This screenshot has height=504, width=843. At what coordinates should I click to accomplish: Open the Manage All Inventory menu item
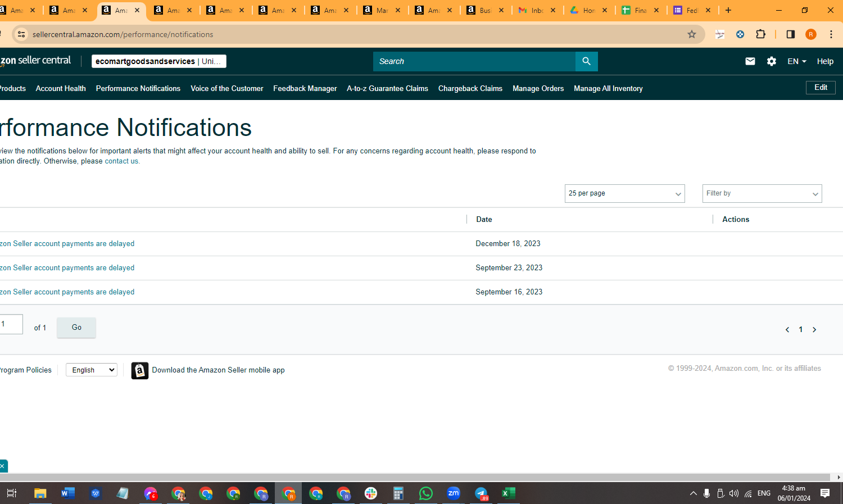coord(608,88)
